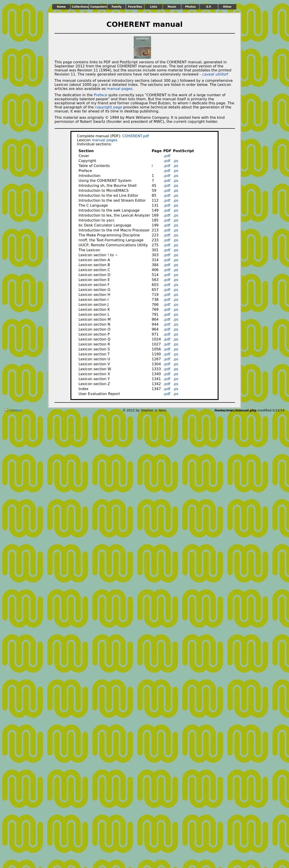
Task: Open the Preface .ps link
Action: pos(176,171)
